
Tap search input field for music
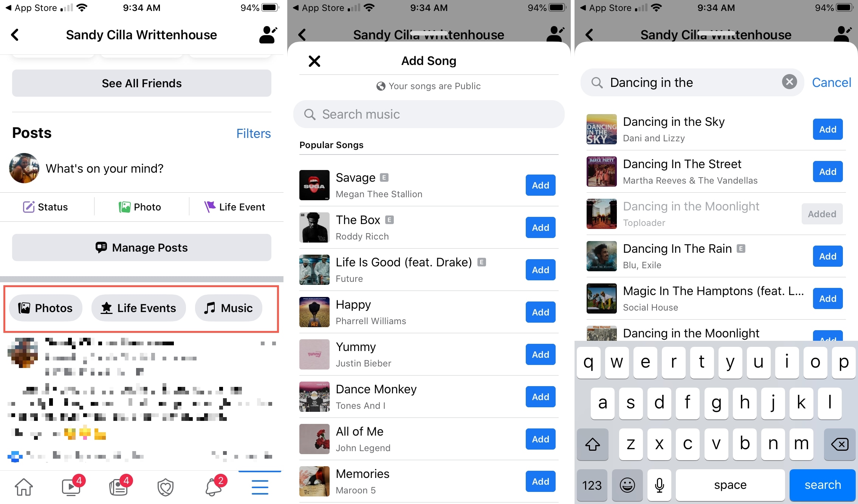coord(428,114)
